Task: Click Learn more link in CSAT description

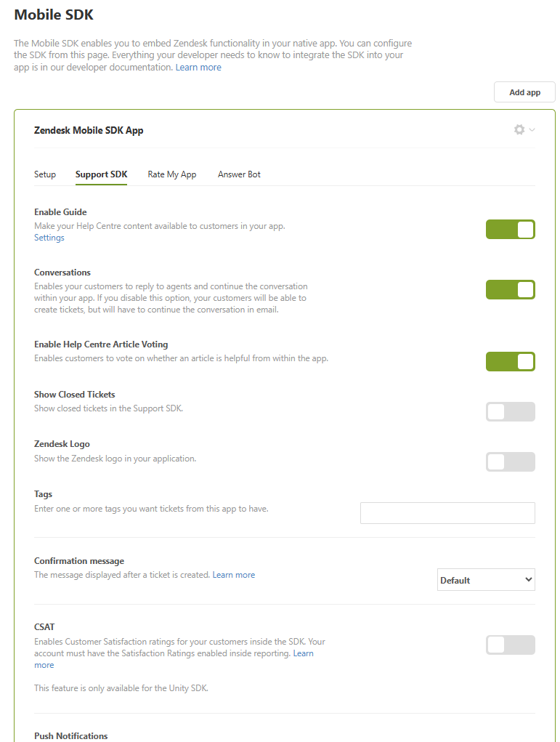Action: (x=303, y=653)
